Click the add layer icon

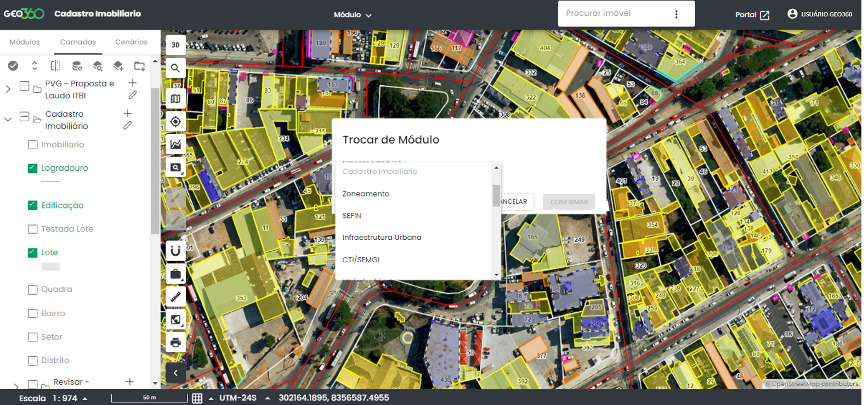pos(118,66)
